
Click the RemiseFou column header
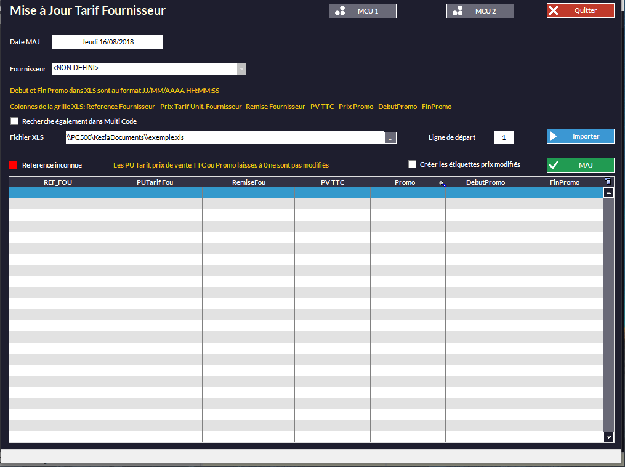(247, 182)
